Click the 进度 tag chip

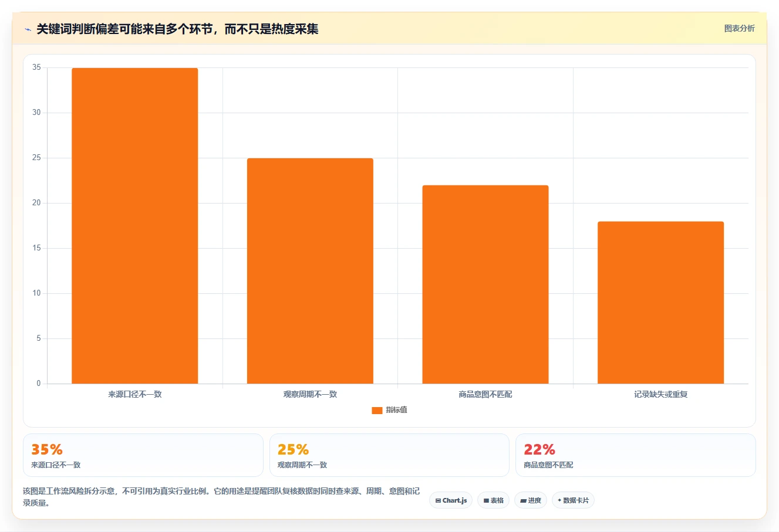(531, 500)
